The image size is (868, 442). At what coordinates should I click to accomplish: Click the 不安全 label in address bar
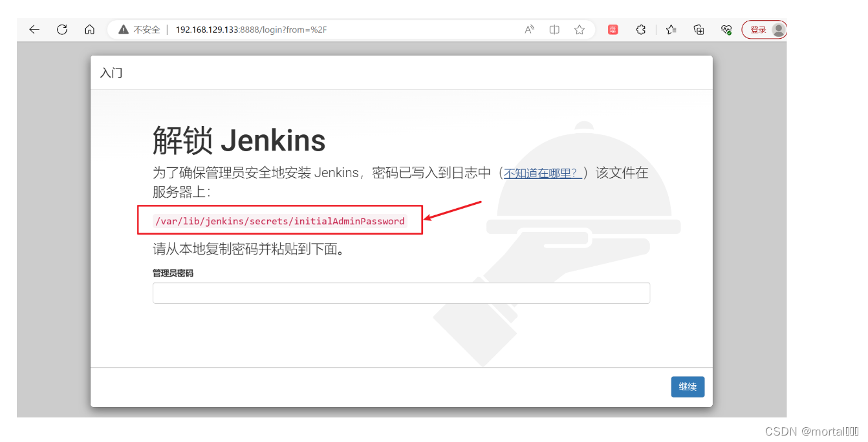[147, 30]
